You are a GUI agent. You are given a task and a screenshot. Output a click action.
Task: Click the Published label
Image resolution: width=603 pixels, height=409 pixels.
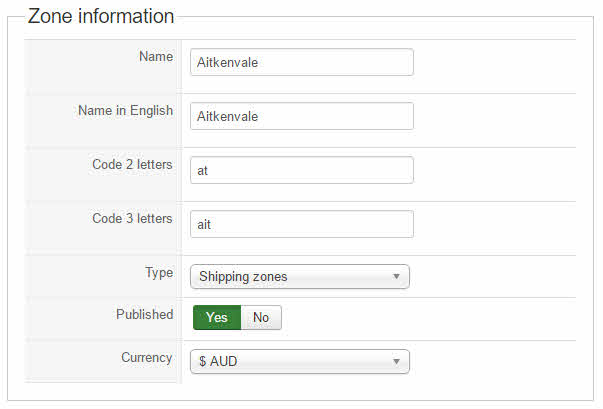click(x=144, y=314)
